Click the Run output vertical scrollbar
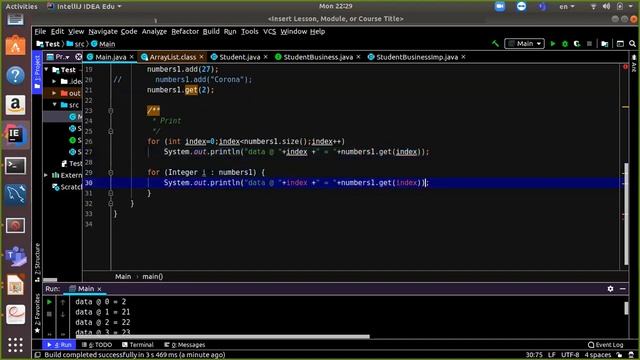The image size is (640, 360). point(627,308)
